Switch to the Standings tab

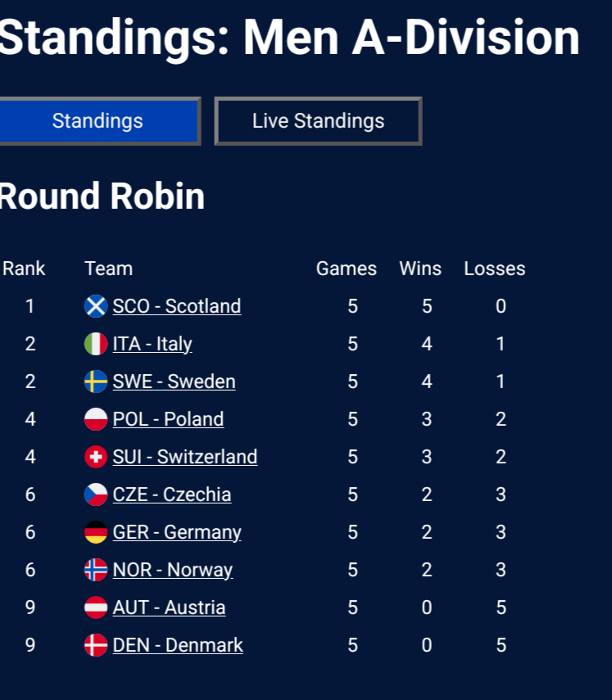[x=97, y=121]
